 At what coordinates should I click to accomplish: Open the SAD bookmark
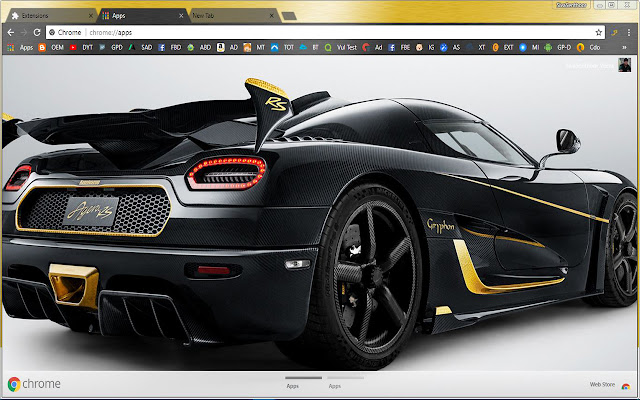coord(140,48)
